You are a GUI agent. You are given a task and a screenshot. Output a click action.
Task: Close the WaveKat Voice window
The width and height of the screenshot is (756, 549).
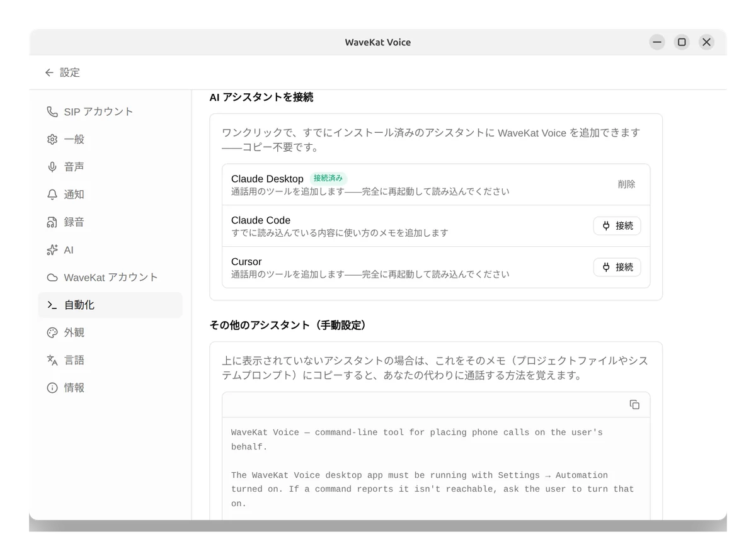[x=706, y=42]
